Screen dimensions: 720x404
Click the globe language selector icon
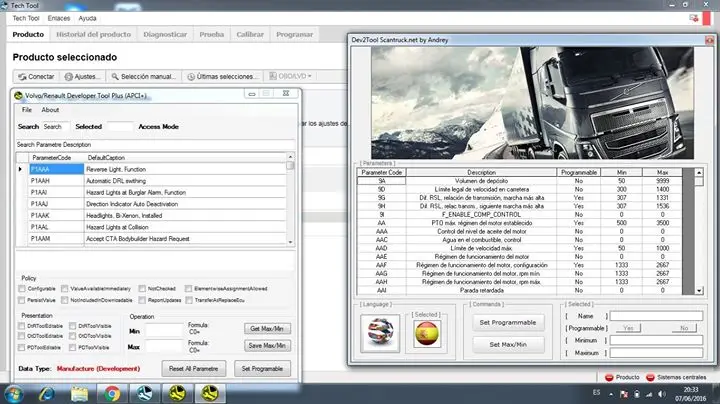[x=380, y=333]
